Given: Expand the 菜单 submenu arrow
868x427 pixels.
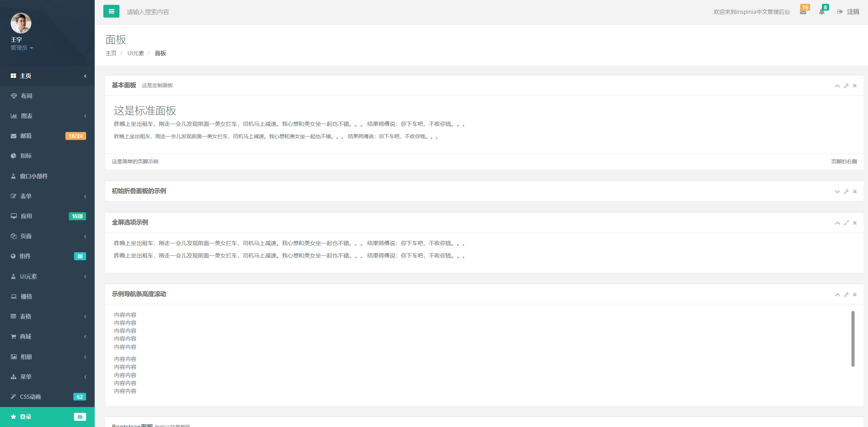Looking at the screenshot, I should pos(85,377).
